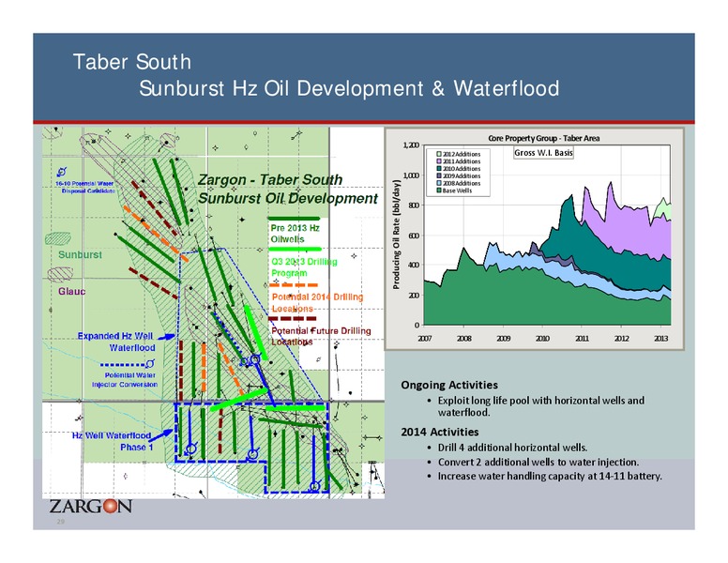728x563 pixels.
Task: Click the "Sunburst" map legend label
Action: (81, 254)
